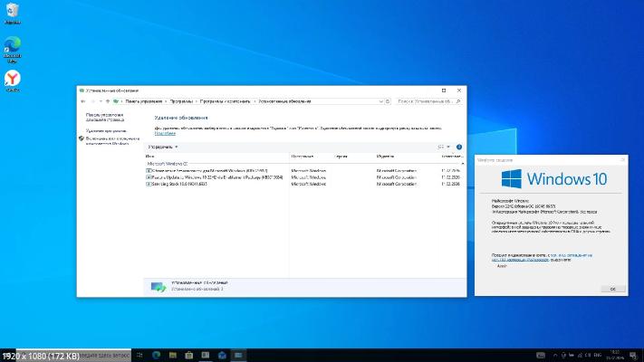Screen dimensions: 644x362
Task: Expand the view options dropdown
Action: pos(447,146)
